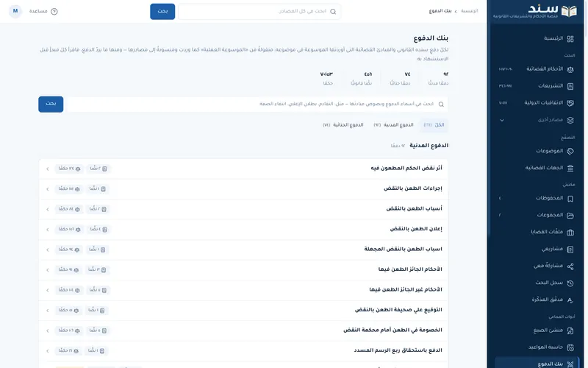This screenshot has width=588, height=368.
Task: Click magnifier icon in top search bar
Action: (x=333, y=11)
